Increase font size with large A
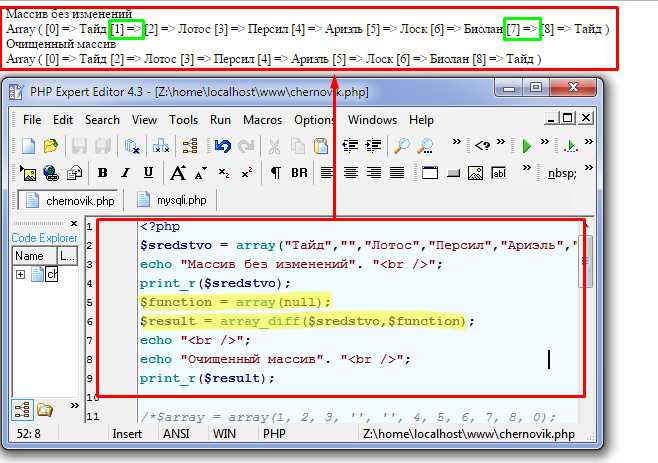This screenshot has height=463, width=658. click(178, 173)
